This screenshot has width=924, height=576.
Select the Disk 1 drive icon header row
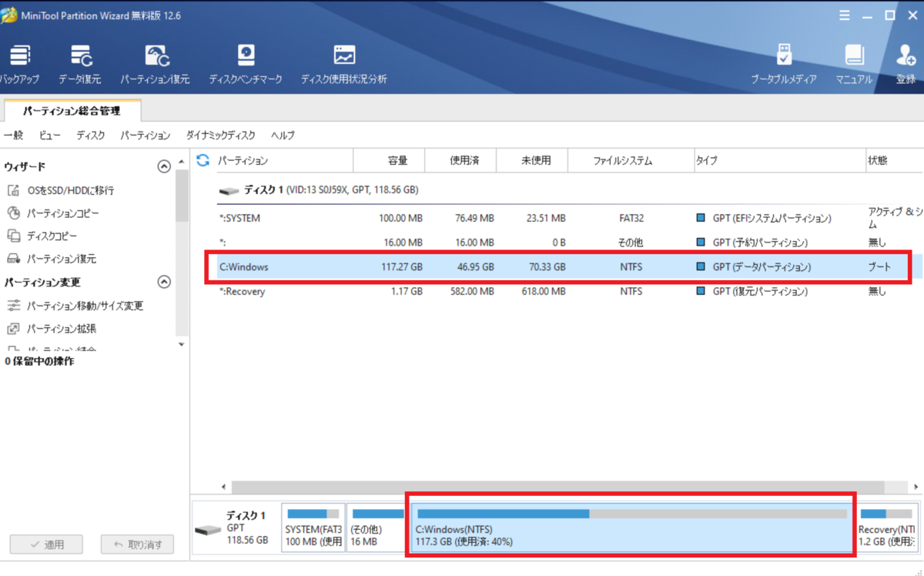[229, 190]
